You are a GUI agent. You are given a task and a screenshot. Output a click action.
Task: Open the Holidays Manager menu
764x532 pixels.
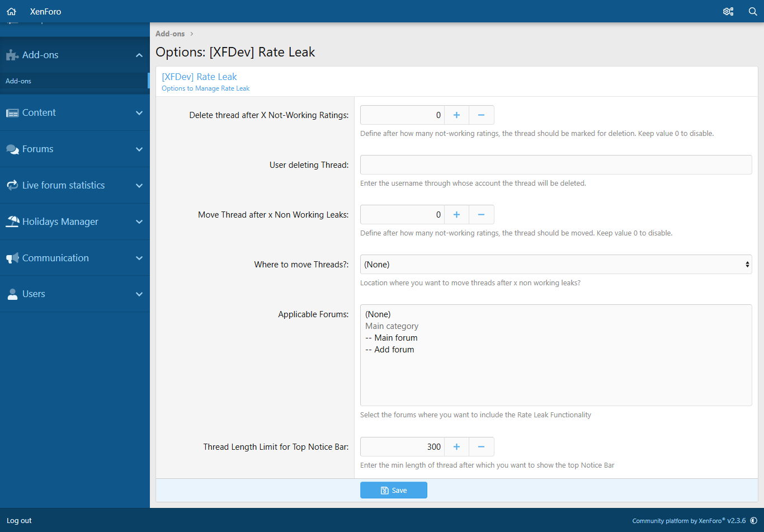60,222
